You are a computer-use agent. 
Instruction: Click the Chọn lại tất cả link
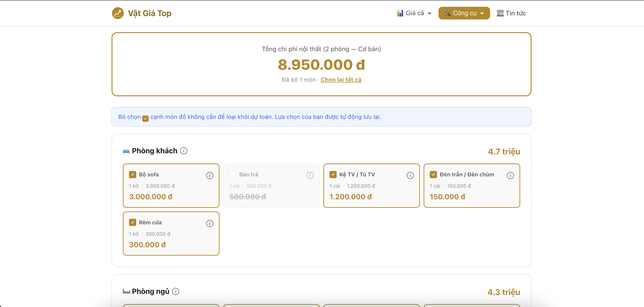click(341, 79)
